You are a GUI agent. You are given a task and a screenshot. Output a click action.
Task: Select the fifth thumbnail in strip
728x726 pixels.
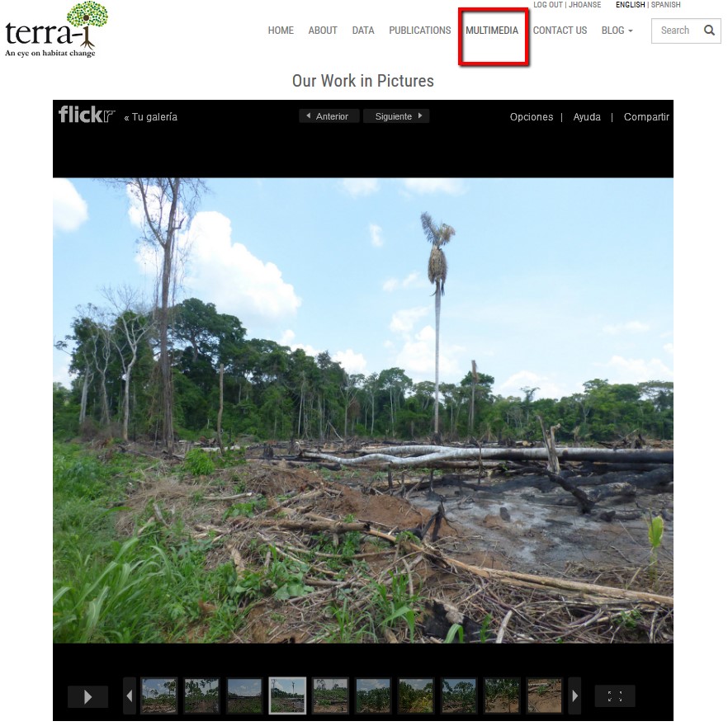click(330, 695)
